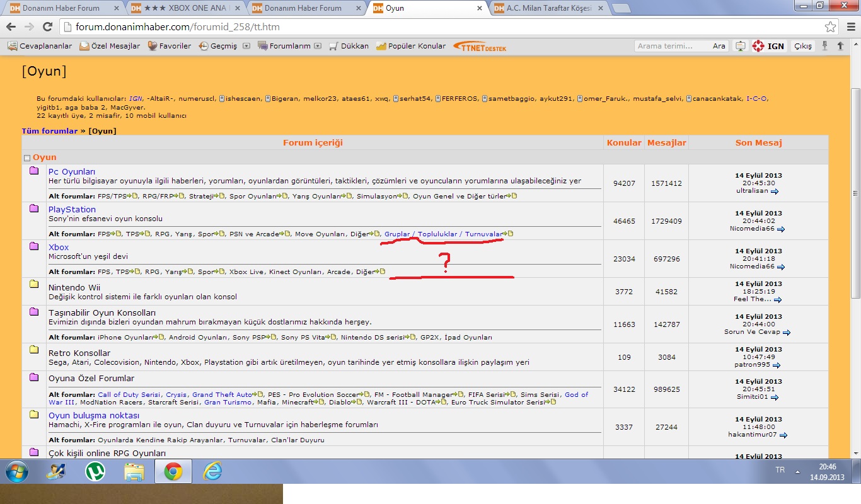Open Windows Explorer folder in taskbar

point(134,471)
